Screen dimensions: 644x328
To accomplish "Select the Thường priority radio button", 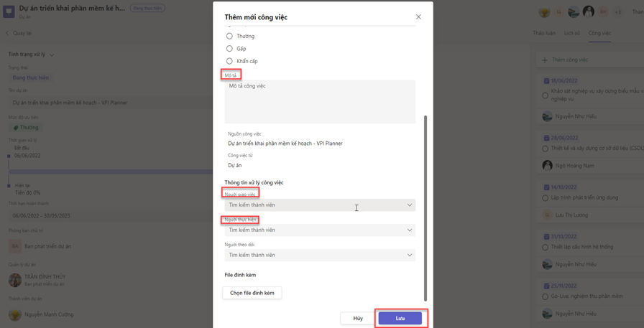I will coord(229,36).
